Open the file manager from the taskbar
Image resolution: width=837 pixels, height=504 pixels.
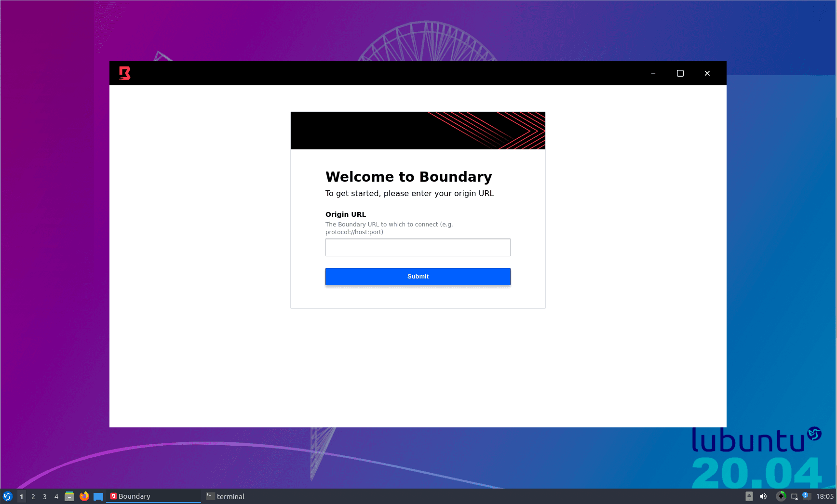pyautogui.click(x=70, y=496)
